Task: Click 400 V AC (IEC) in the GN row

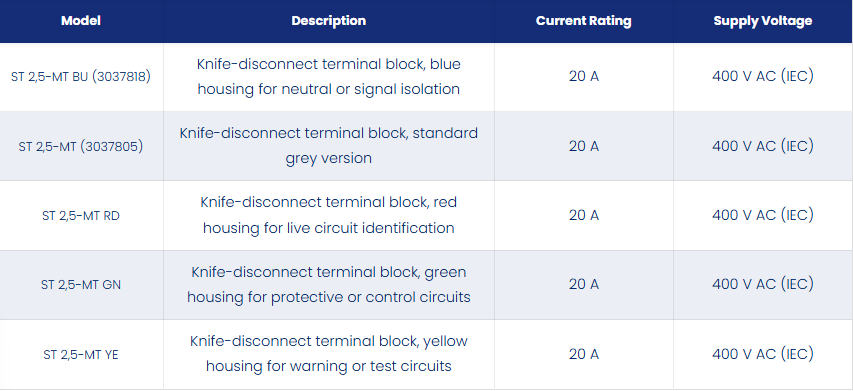Action: (x=763, y=284)
